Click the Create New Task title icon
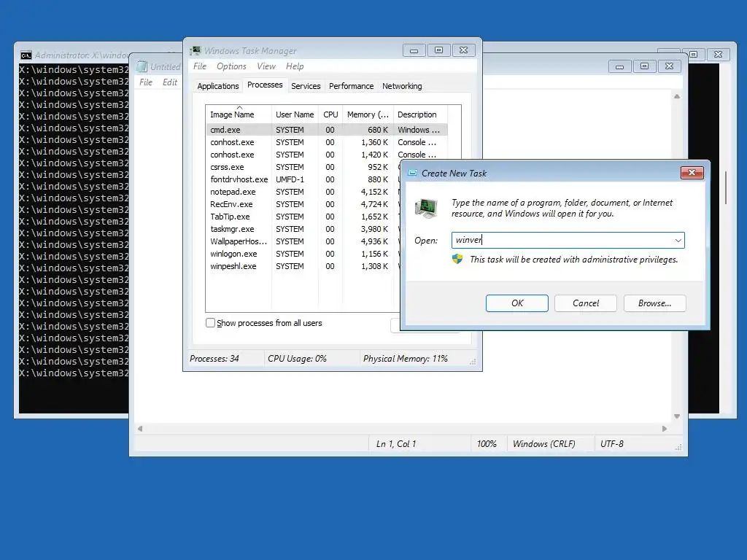 click(x=413, y=174)
